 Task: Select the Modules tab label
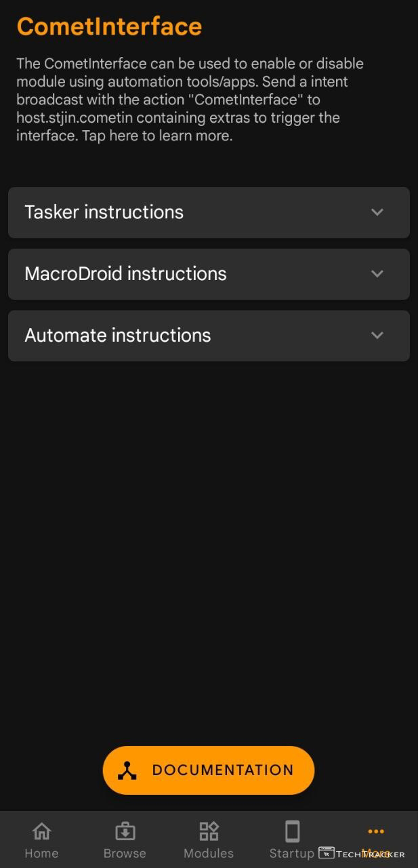coord(209,853)
